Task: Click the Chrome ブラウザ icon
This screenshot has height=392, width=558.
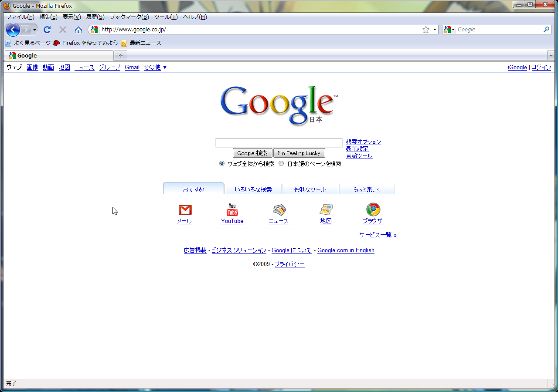Action: click(x=373, y=210)
